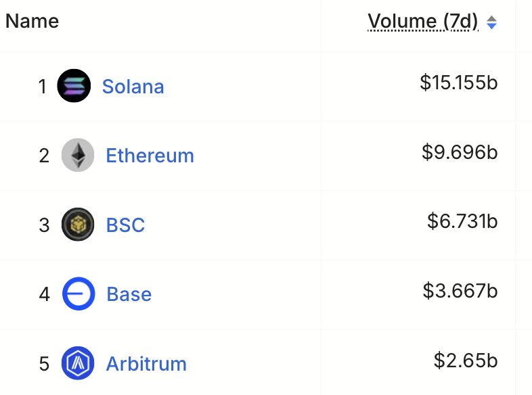The width and height of the screenshot is (532, 395).
Task: Open the Solana chain link
Action: click(133, 87)
